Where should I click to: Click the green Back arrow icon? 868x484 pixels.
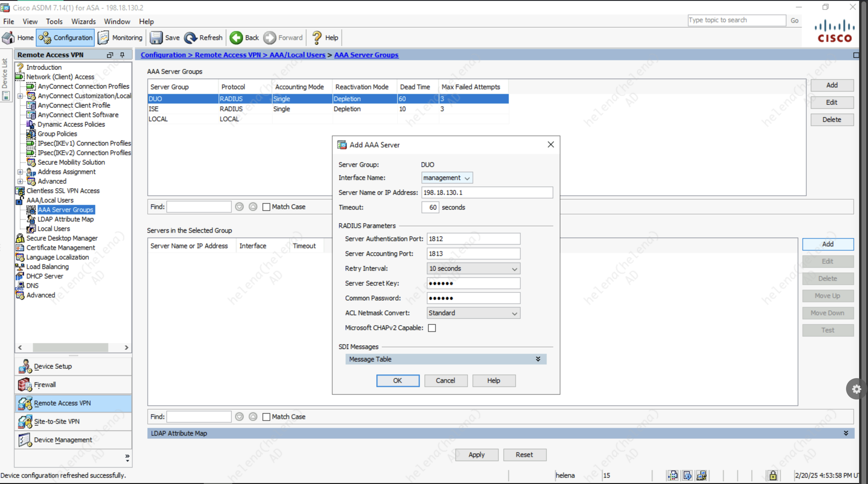[x=236, y=38]
